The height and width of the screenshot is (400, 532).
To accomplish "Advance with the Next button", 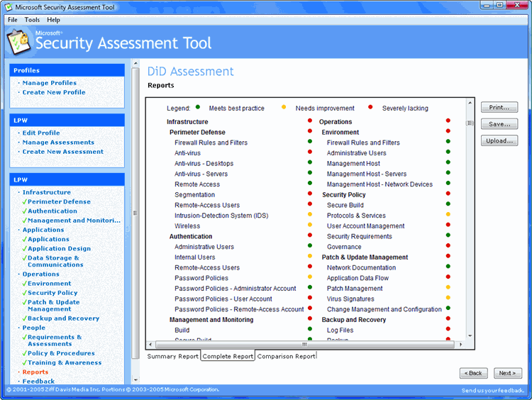I will coord(508,373).
